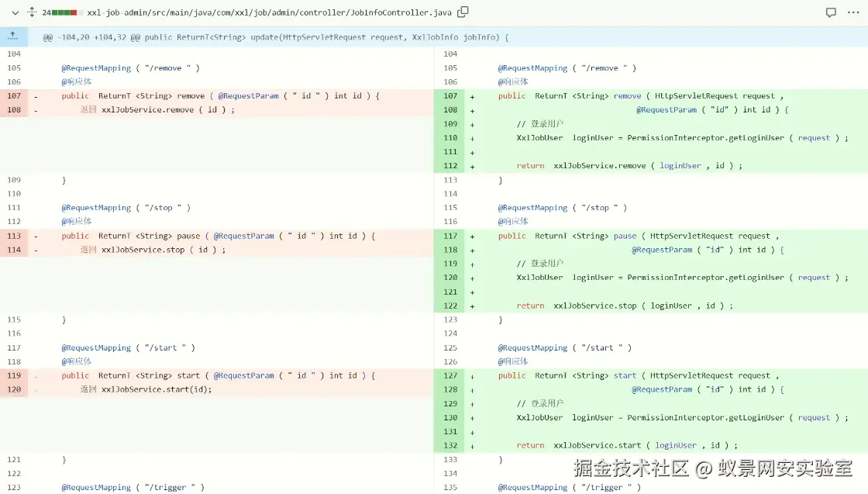Click added line 127 'start ( HttpServletRequest request ,'
This screenshot has width=868, height=494.
click(696, 375)
